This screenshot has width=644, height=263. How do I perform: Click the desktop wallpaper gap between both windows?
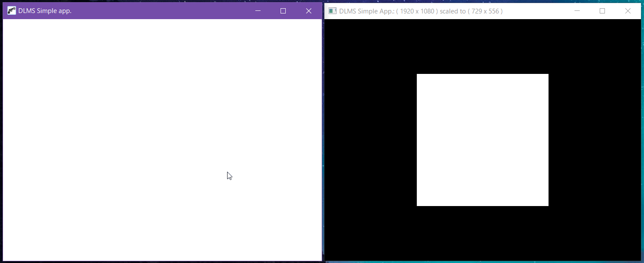[323, 130]
